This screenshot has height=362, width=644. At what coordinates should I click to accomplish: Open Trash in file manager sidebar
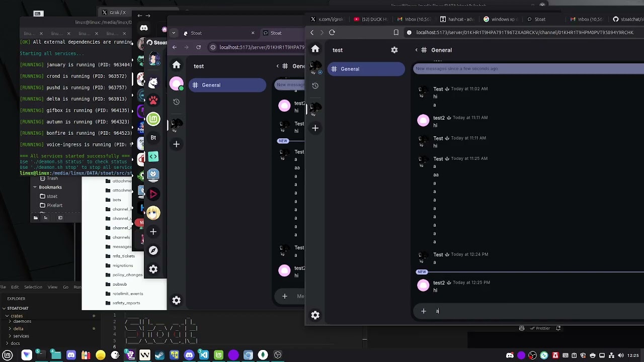tap(52, 178)
